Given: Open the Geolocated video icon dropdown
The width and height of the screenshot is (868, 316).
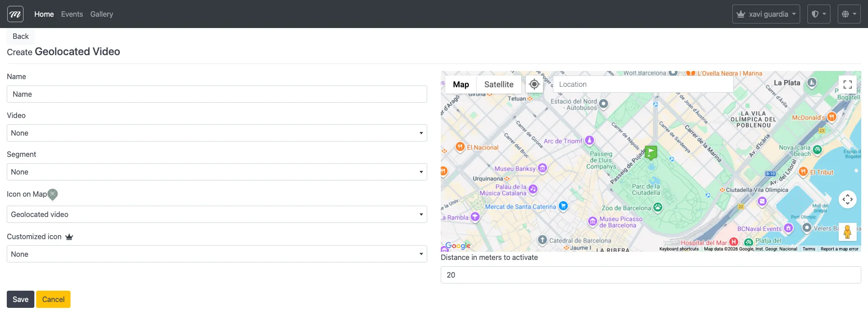Looking at the screenshot, I should (217, 214).
